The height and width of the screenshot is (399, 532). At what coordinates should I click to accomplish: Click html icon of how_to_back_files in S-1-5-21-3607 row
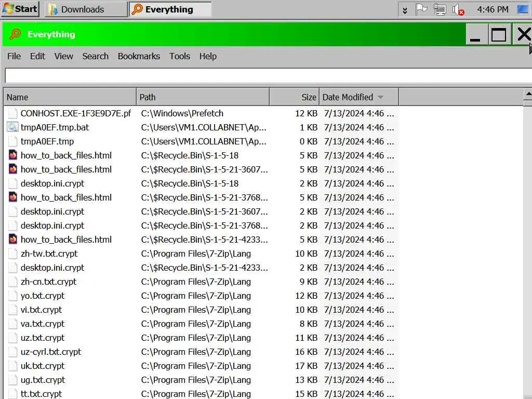point(12,169)
